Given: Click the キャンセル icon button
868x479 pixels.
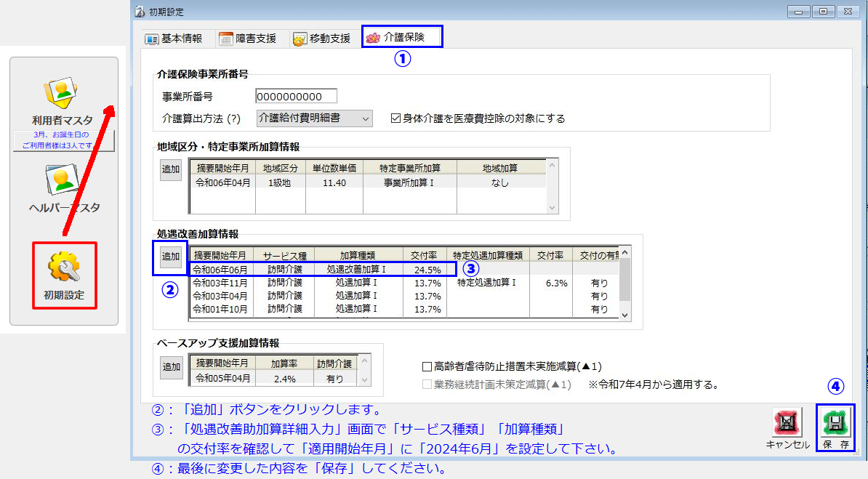Looking at the screenshot, I should point(787,423).
